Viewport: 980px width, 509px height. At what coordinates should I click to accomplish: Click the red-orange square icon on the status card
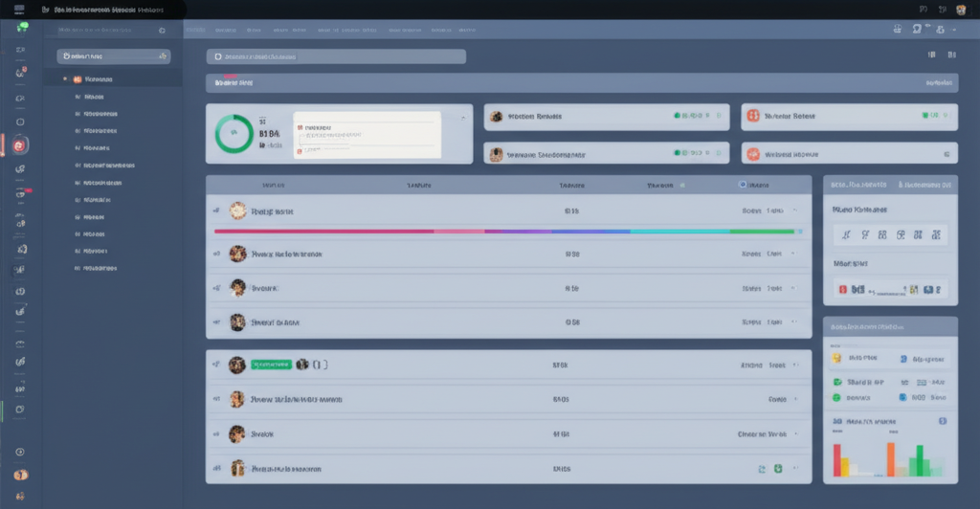click(753, 116)
